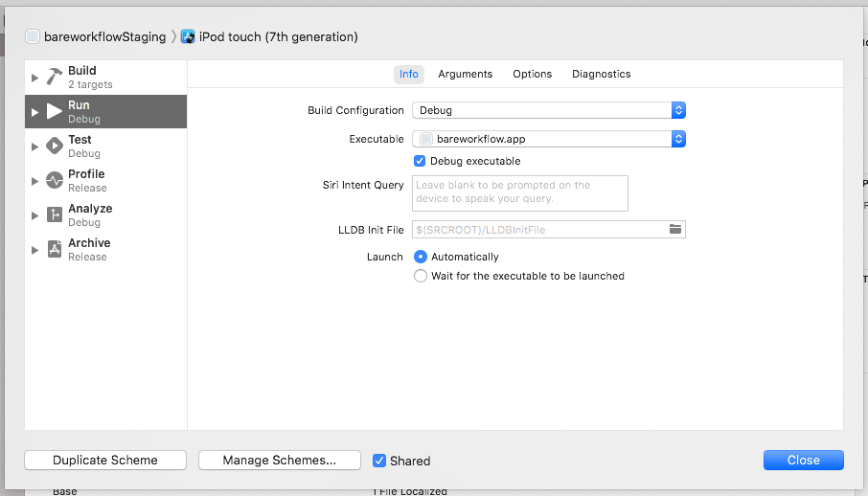868x496 pixels.
Task: Click the Siri Intent Query text field
Action: [520, 193]
